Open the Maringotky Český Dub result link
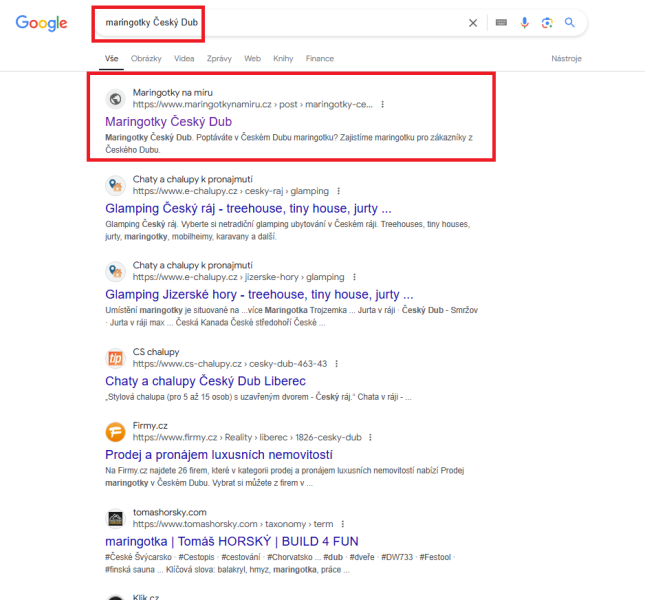Viewport: 645px width, 600px height. click(x=169, y=122)
